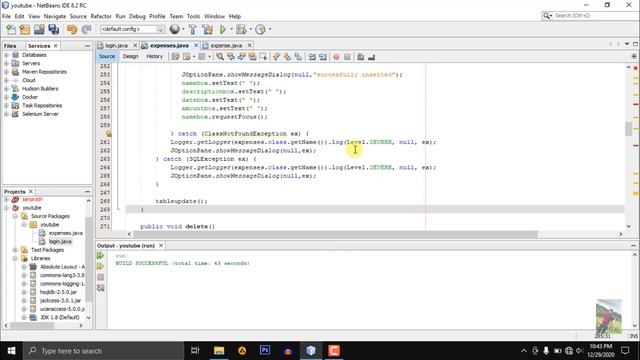Open the Navigate menu
The image size is (640, 360).
coord(55,16)
